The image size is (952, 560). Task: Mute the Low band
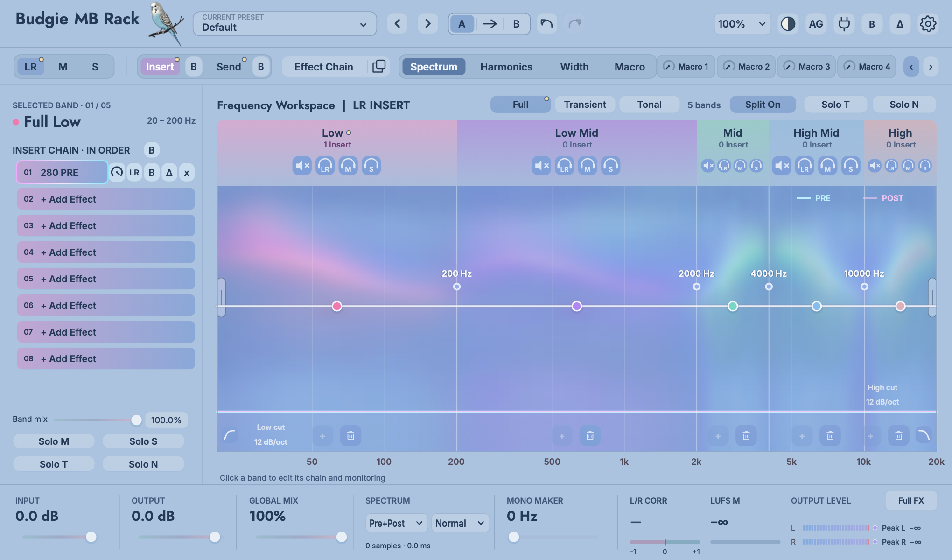pos(302,166)
